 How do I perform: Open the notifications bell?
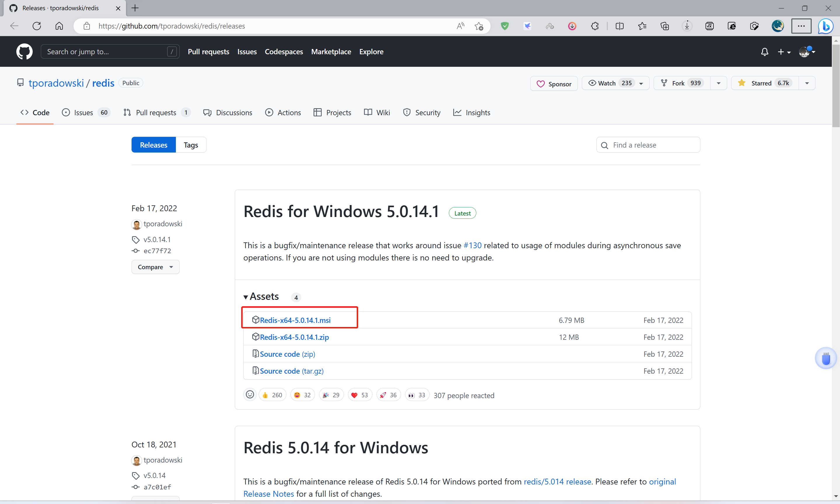tap(764, 52)
